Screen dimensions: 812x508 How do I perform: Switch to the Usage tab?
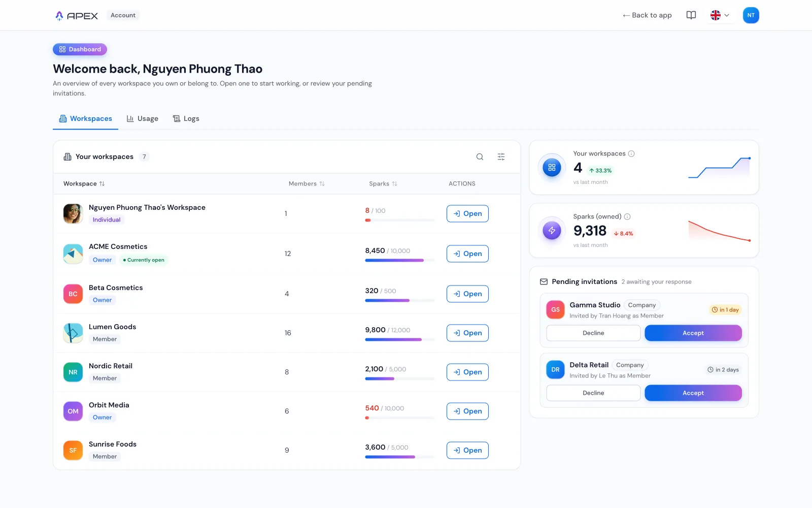point(143,118)
